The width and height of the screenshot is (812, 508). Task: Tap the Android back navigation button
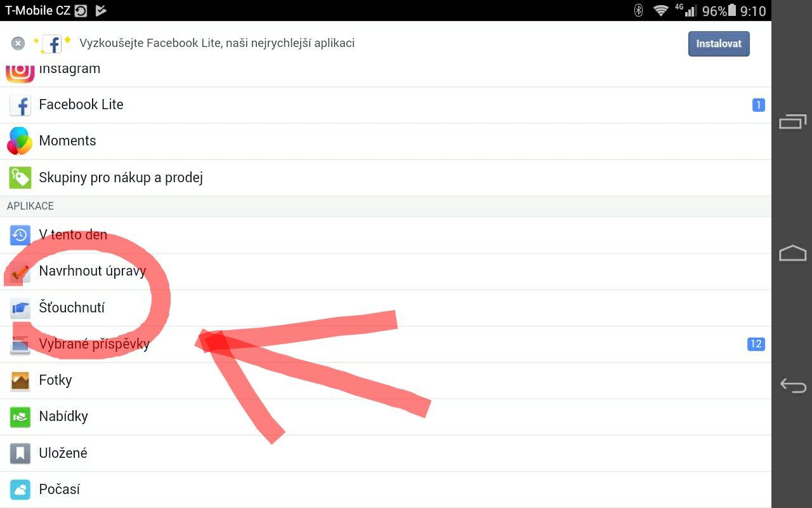(x=792, y=385)
